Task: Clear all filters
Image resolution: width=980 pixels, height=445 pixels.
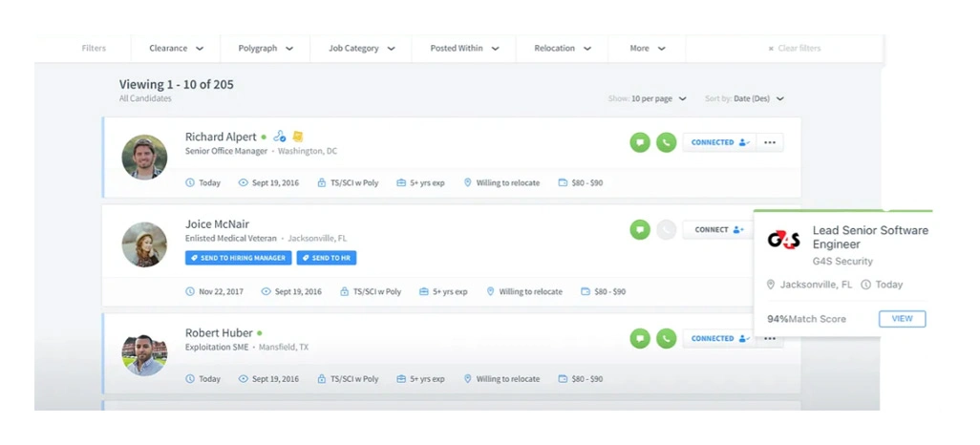Action: tap(795, 48)
